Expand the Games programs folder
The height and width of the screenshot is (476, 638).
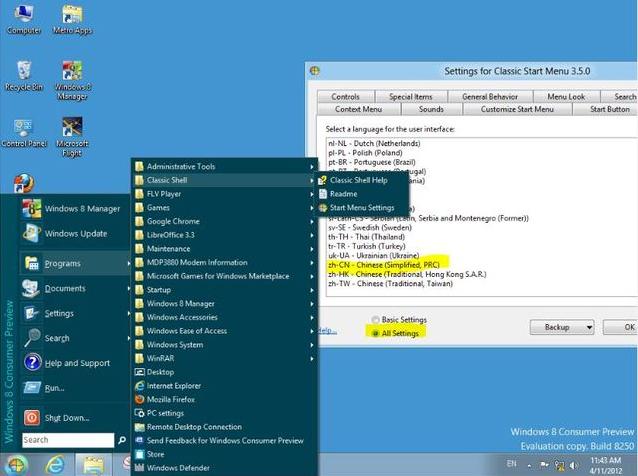point(158,207)
